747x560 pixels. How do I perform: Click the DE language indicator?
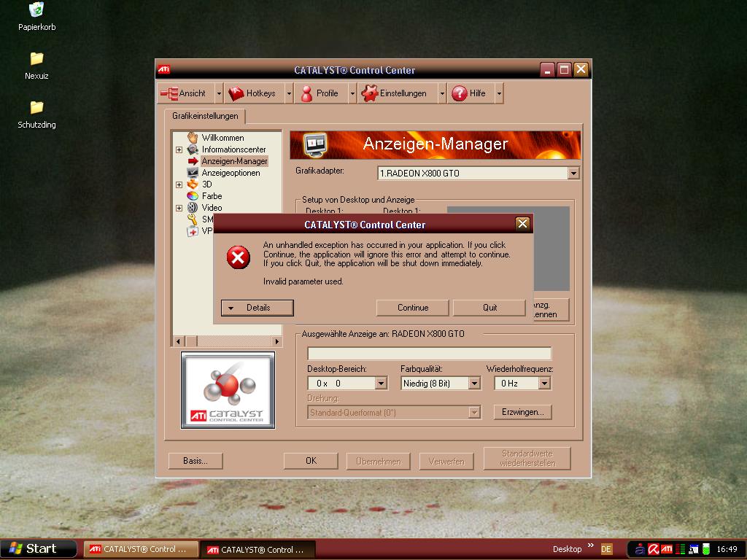pos(606,549)
